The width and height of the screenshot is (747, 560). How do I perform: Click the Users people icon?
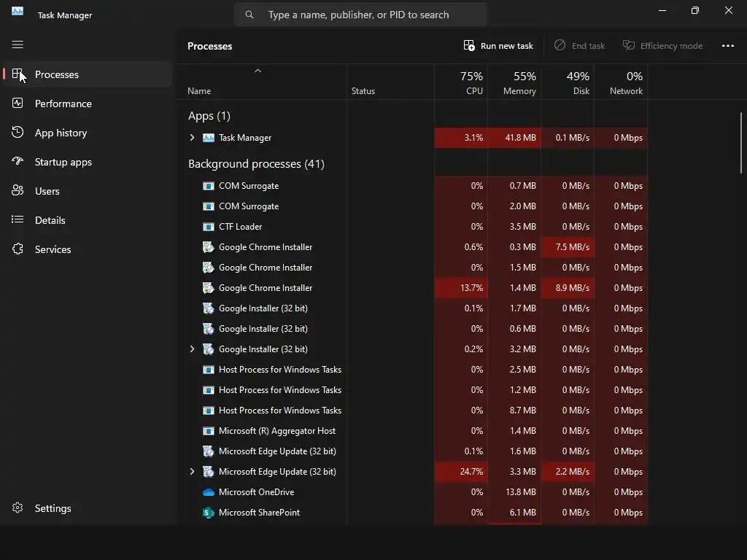coord(18,190)
